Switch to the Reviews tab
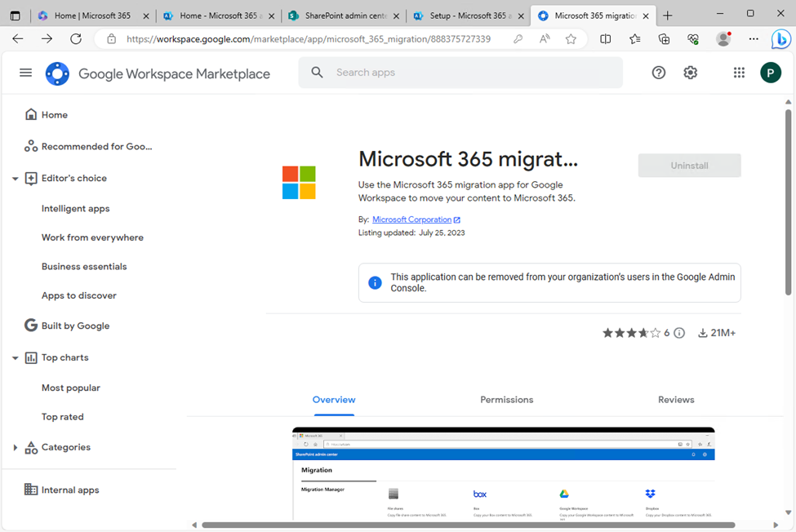Screen dimensions: 796x532 (676, 400)
